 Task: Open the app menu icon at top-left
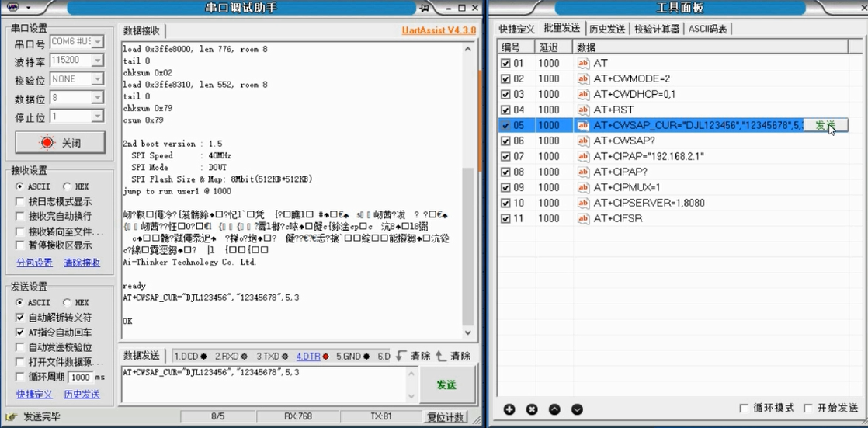tap(12, 7)
